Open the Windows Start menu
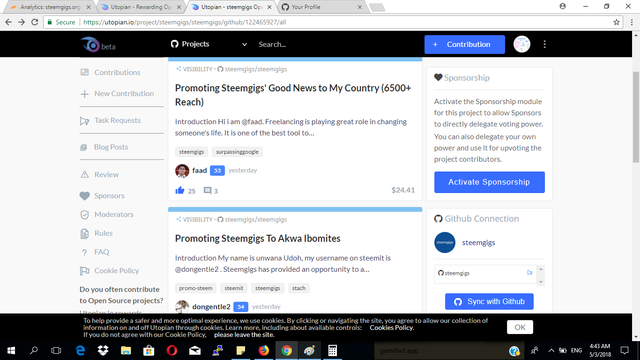This screenshot has width=640, height=360. tap(11, 351)
